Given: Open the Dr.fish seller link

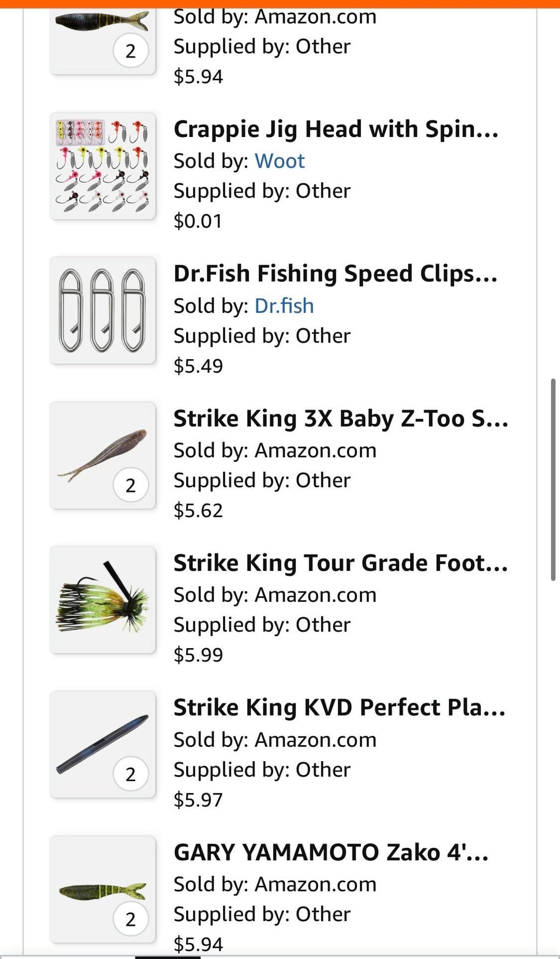Looking at the screenshot, I should tap(284, 306).
